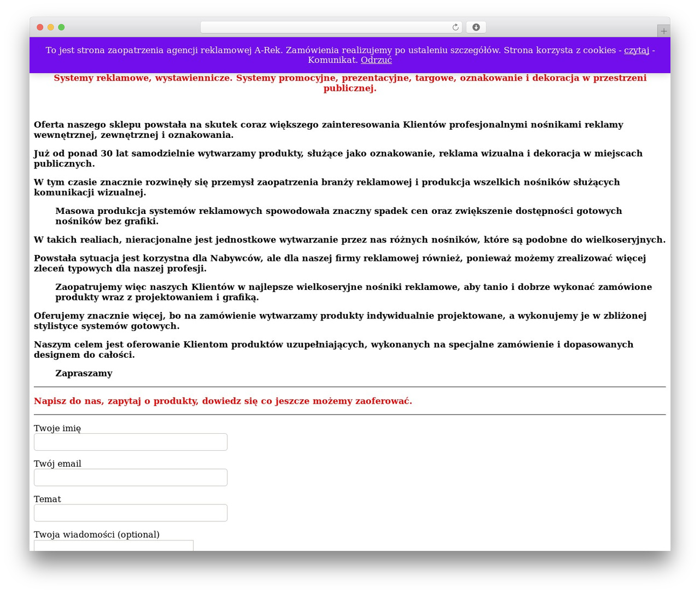Maximize the window with green button
Image resolution: width=700 pixels, height=593 pixels.
(61, 27)
